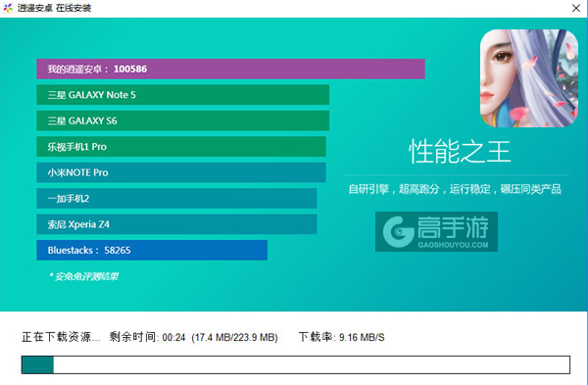
Task: Select the GALAXY S6 bar
Action: coord(182,120)
